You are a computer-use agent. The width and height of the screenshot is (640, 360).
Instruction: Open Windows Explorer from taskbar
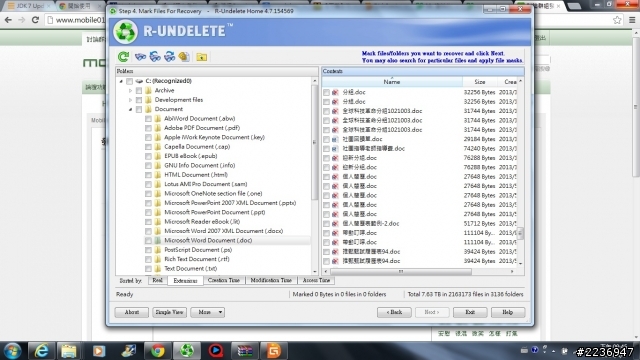[69, 351]
